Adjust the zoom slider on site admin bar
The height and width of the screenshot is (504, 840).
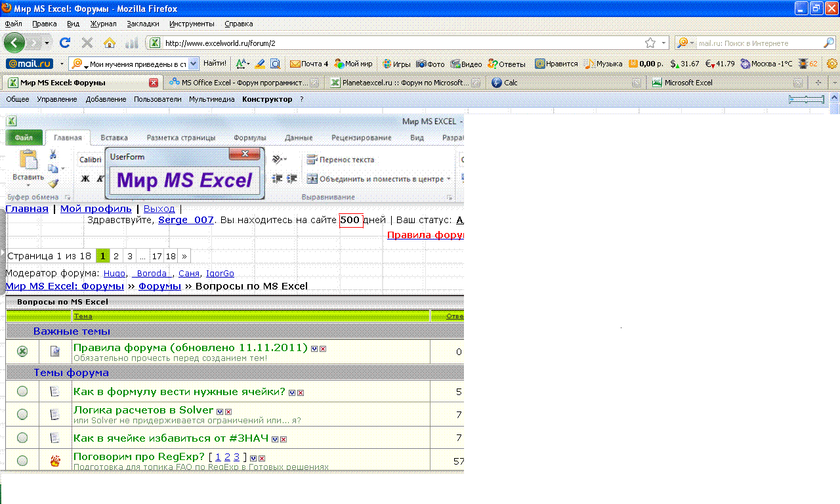(x=807, y=99)
